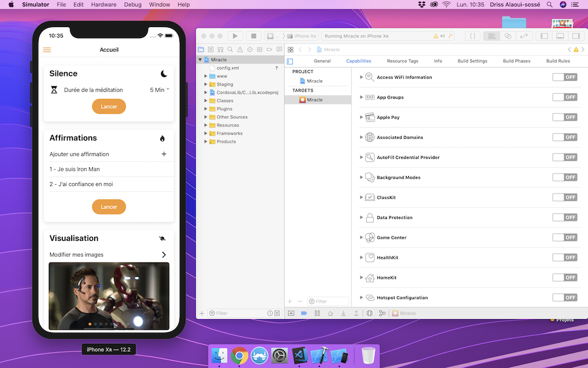588x368 pixels.
Task: Open the Debug menu in menu bar
Action: pyautogui.click(x=133, y=5)
